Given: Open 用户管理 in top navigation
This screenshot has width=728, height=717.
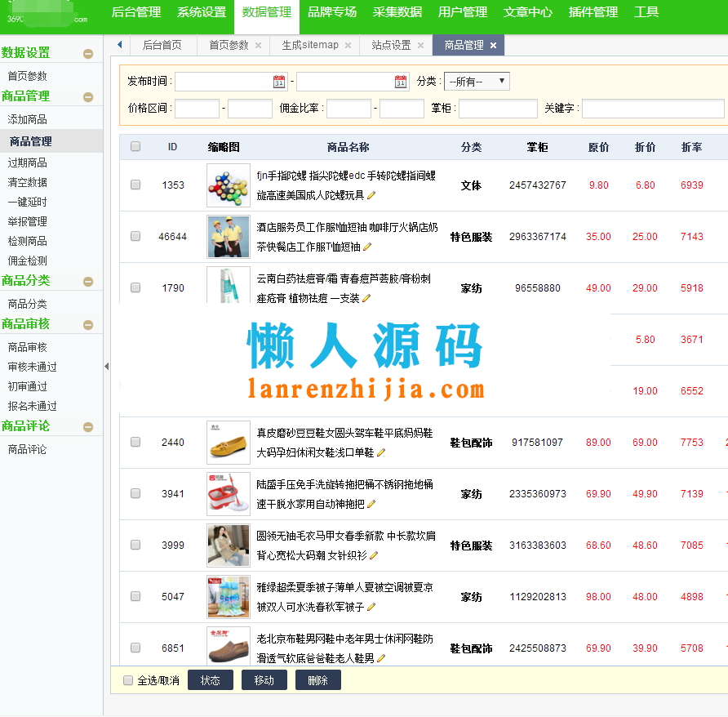Looking at the screenshot, I should click(463, 12).
